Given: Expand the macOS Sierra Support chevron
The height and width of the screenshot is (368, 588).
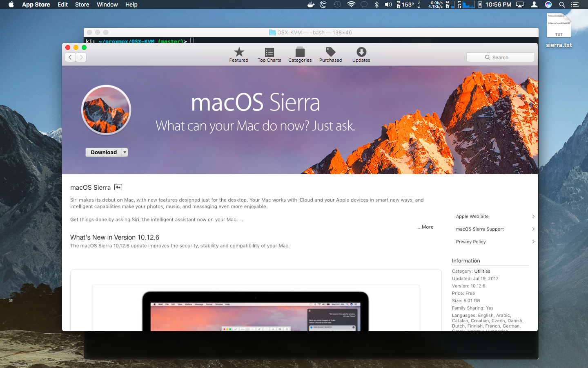Looking at the screenshot, I should point(533,229).
